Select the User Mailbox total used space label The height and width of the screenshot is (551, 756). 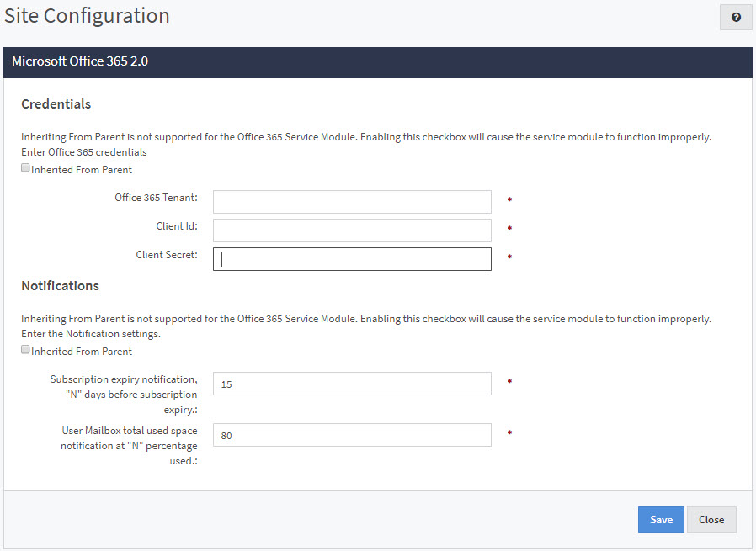pos(129,446)
